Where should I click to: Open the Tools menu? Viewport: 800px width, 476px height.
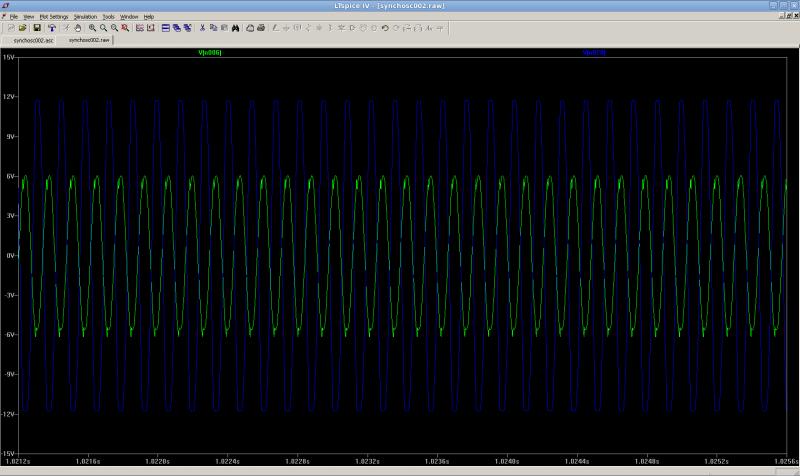click(x=108, y=17)
